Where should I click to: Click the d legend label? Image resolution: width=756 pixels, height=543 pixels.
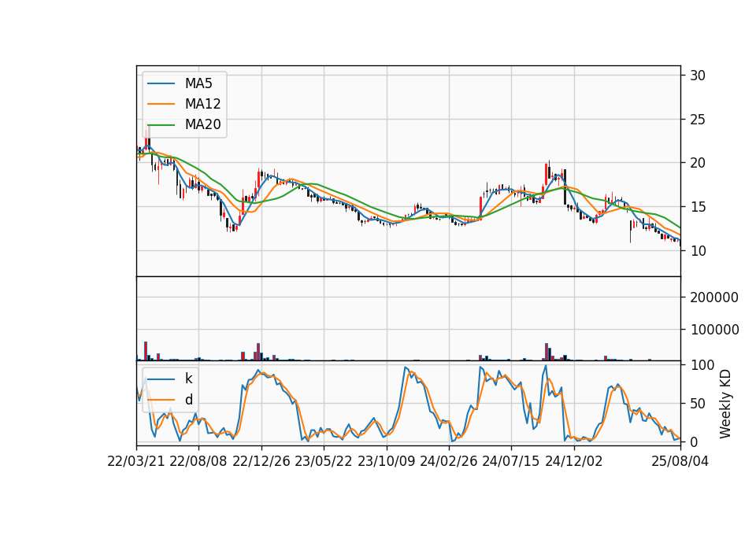[188, 400]
